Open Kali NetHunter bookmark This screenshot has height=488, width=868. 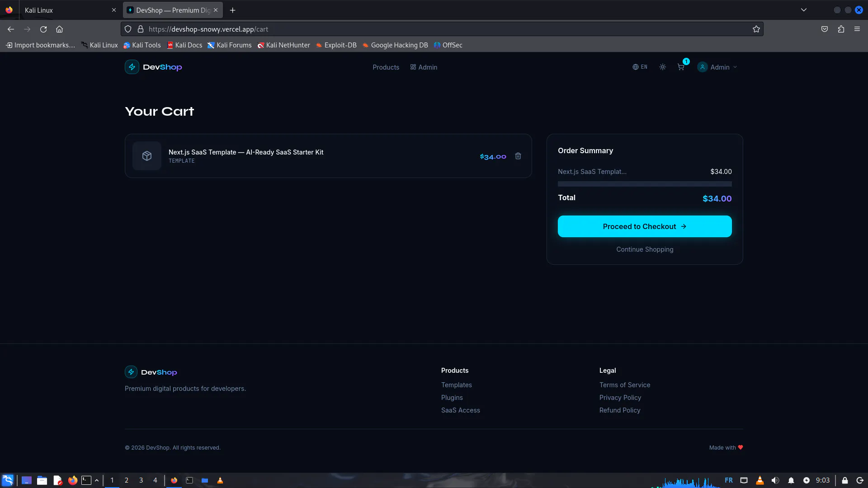click(x=283, y=45)
